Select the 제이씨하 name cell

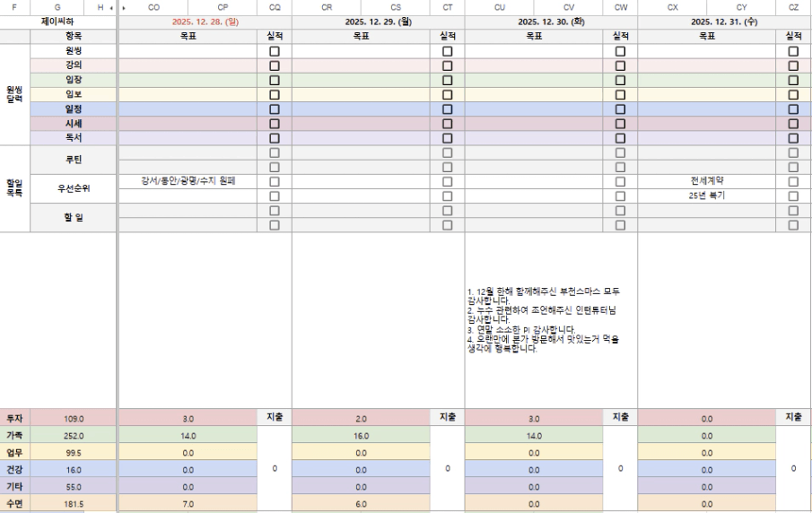[x=58, y=22]
